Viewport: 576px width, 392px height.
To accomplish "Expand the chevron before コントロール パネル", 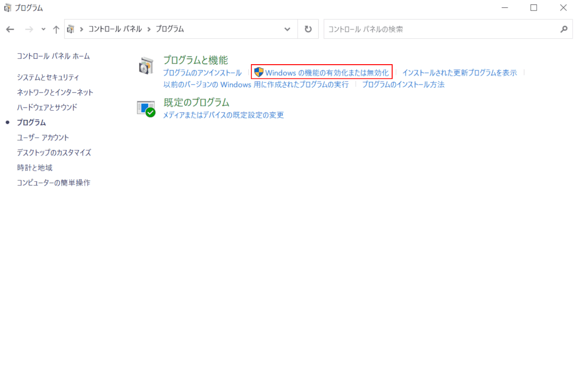I will point(81,29).
